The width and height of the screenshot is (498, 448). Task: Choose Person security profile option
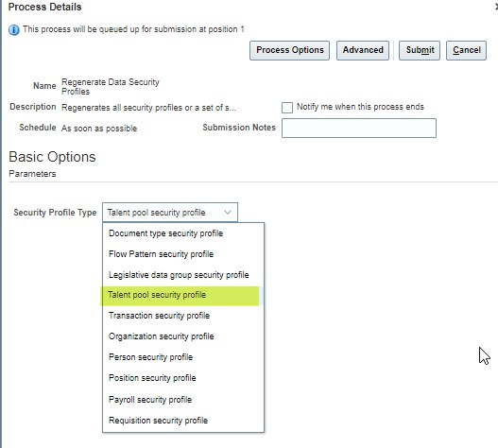[x=183, y=357]
